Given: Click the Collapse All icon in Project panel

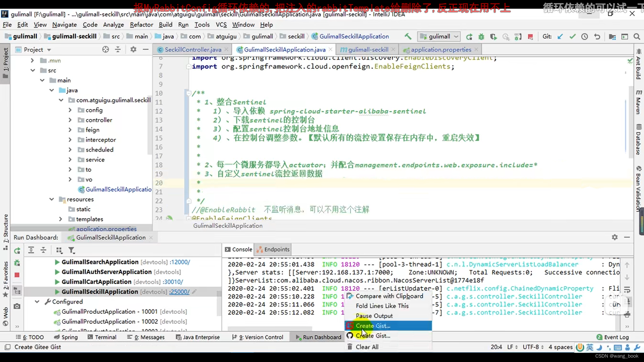Looking at the screenshot, I should pyautogui.click(x=118, y=49).
